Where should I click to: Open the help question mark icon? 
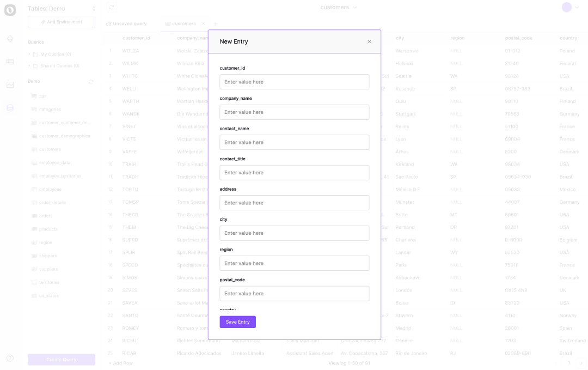pos(10,358)
